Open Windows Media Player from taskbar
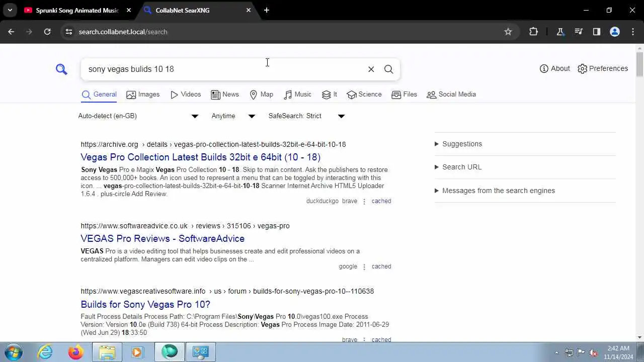 click(x=137, y=352)
